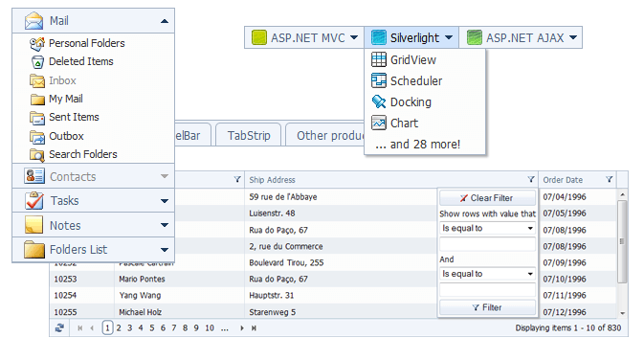Click the Scheduler icon in the menu
Image resolution: width=644 pixels, height=360 pixels.
pyautogui.click(x=379, y=80)
